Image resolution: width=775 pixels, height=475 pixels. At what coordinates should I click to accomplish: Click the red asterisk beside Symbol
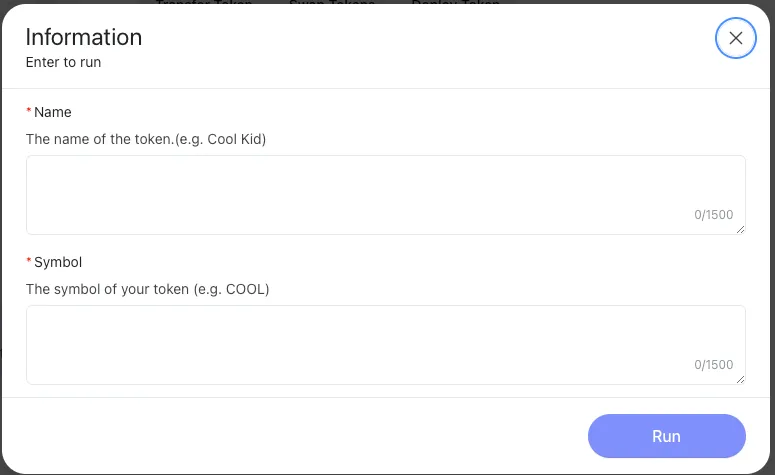pos(29,262)
